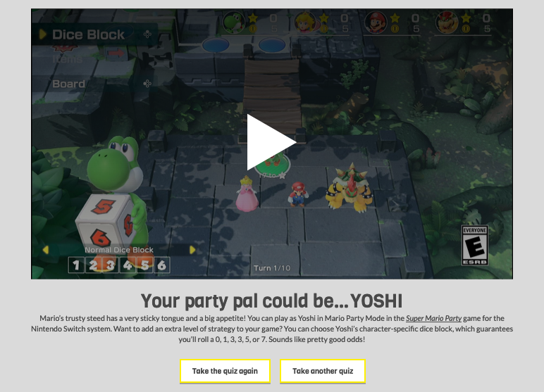The height and width of the screenshot is (392, 544).
Task: Click the Mario player icon in scoreboard
Action: click(x=376, y=23)
